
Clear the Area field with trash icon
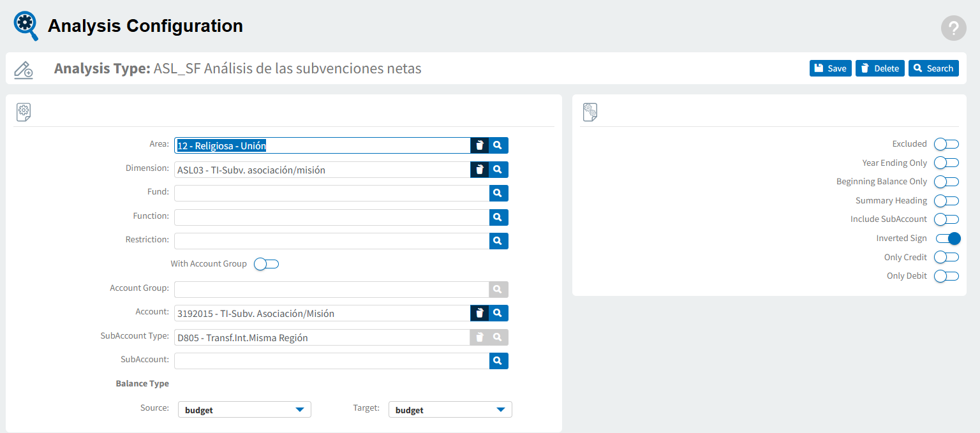click(480, 145)
